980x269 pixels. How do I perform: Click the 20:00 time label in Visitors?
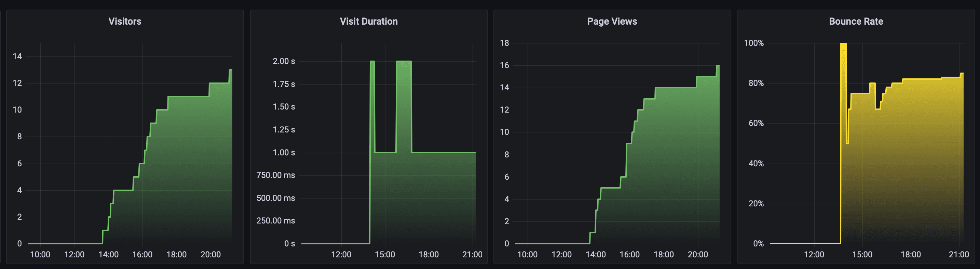click(210, 255)
